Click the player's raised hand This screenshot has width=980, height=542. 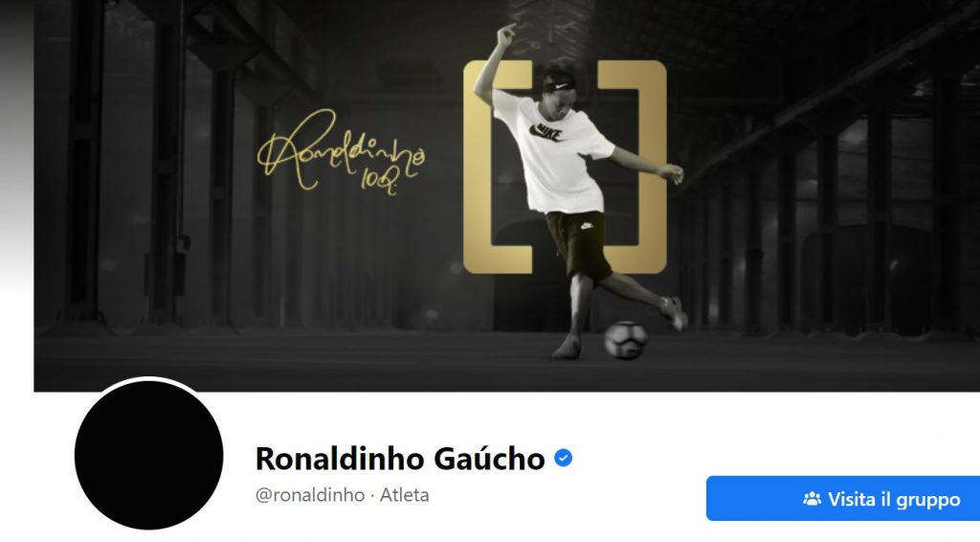pyautogui.click(x=507, y=30)
